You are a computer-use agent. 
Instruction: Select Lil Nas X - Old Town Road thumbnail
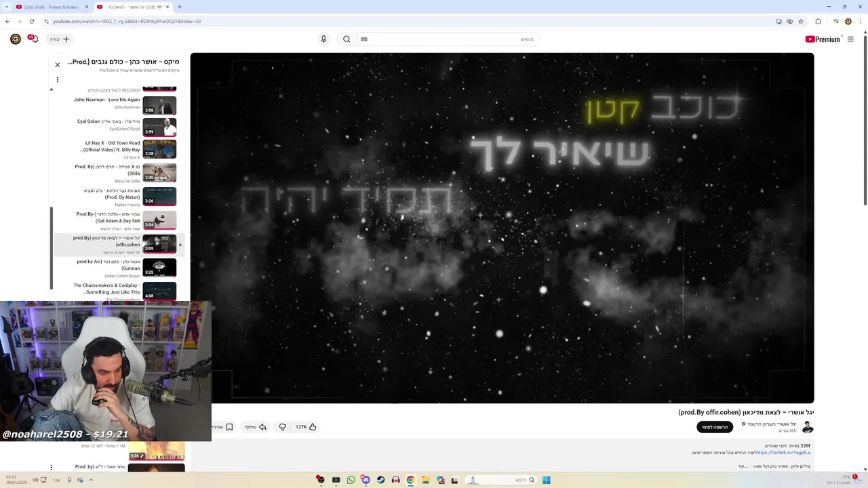click(x=159, y=149)
